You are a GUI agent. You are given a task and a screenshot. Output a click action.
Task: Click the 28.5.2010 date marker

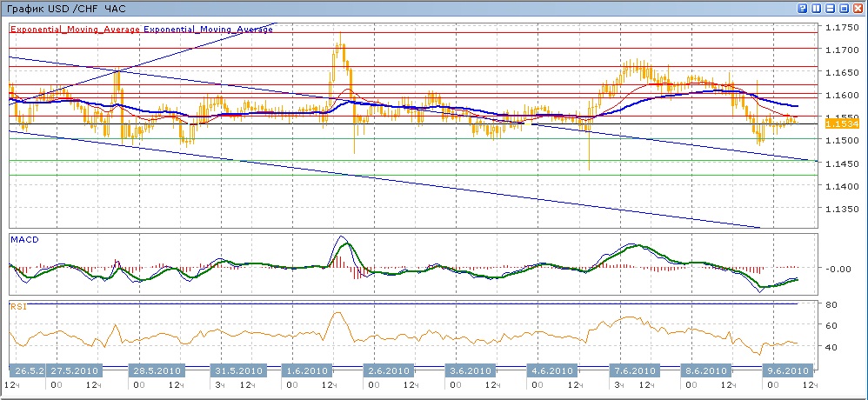[156, 369]
